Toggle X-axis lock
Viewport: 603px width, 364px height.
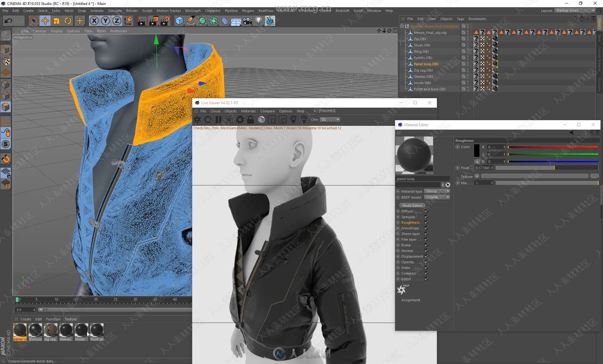click(x=94, y=21)
